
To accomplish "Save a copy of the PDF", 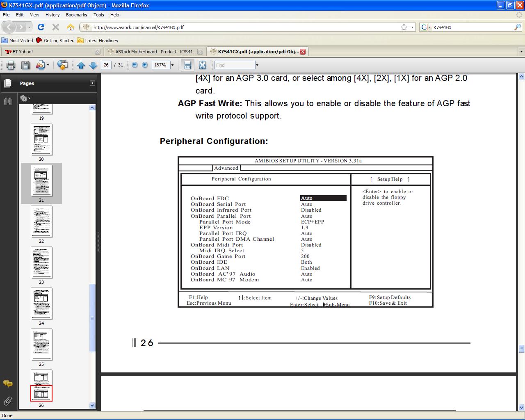I will (25, 65).
